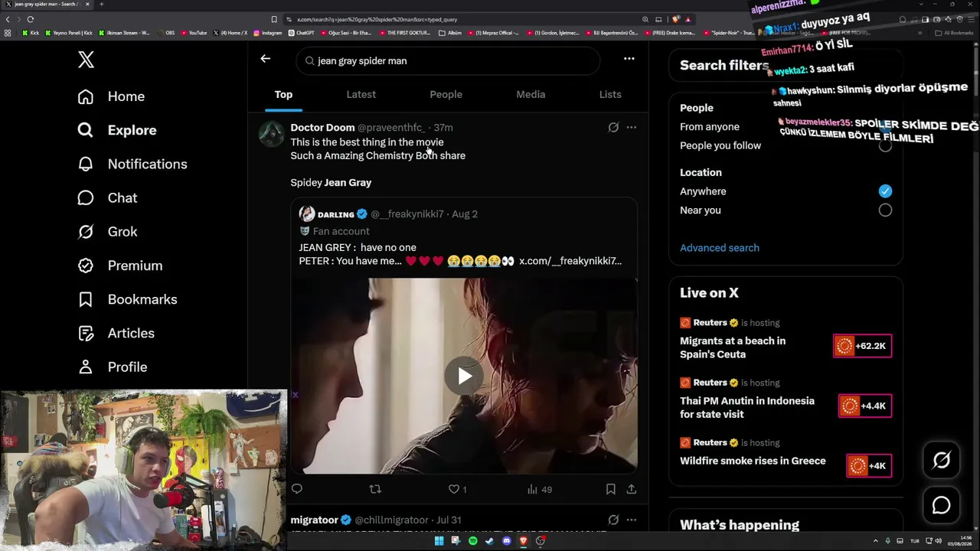Open the Windows Start menu

click(439, 541)
